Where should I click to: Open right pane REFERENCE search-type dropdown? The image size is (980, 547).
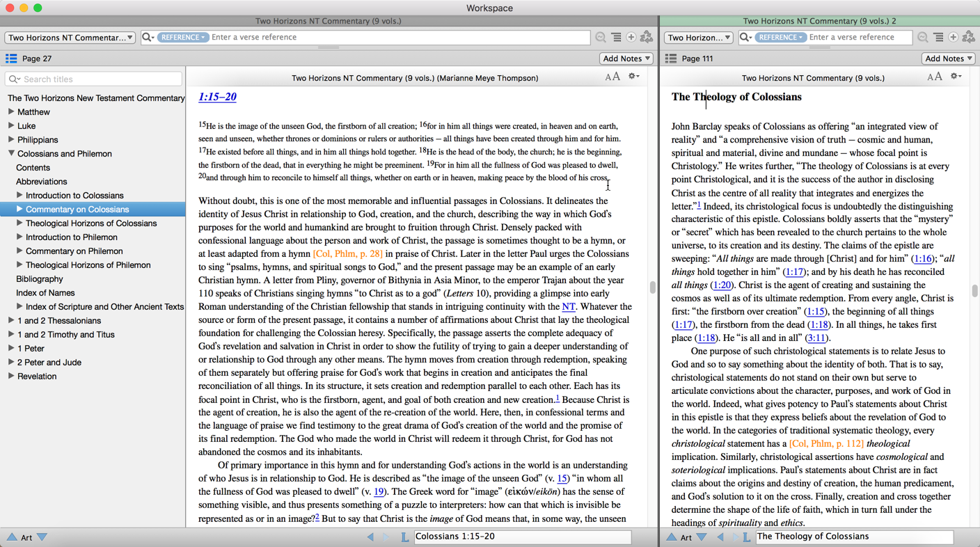pos(780,37)
